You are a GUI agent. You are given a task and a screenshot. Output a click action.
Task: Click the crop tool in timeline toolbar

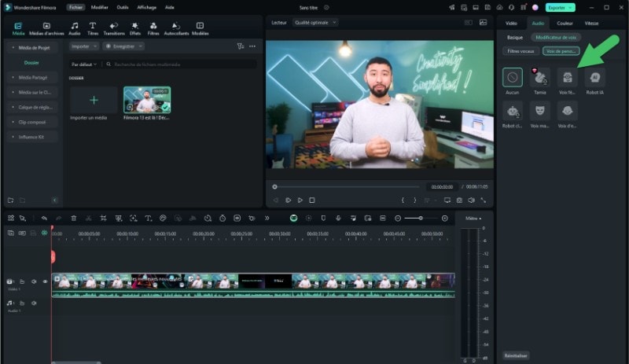[104, 219]
